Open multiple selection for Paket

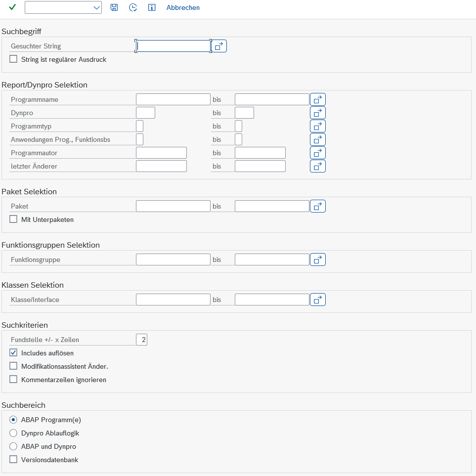point(318,206)
